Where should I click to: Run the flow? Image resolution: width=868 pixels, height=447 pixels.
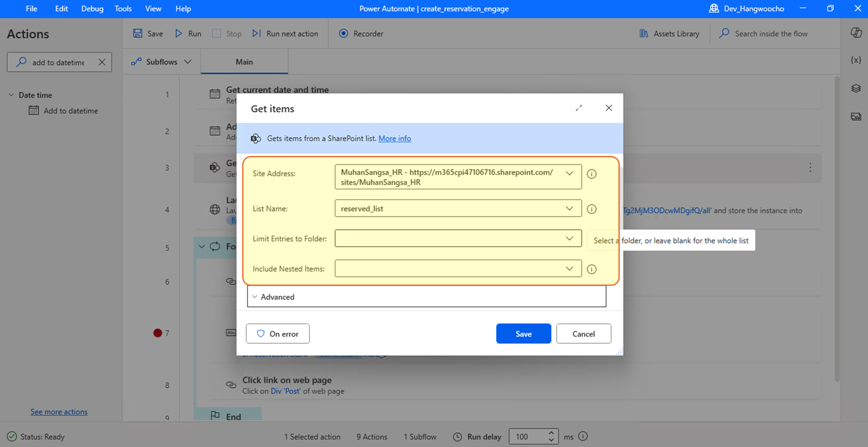(188, 33)
